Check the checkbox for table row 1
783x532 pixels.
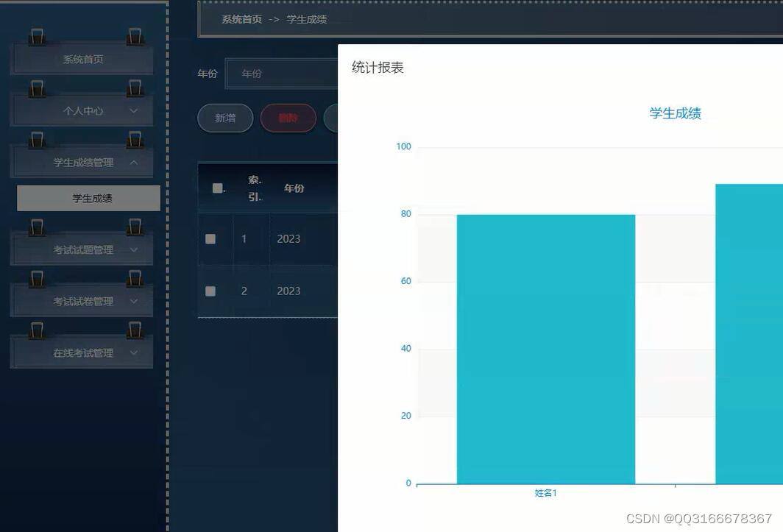210,238
